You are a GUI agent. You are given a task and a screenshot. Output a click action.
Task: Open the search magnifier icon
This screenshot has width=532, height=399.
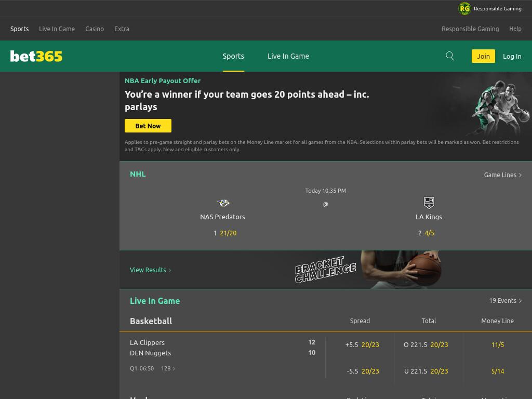(449, 56)
